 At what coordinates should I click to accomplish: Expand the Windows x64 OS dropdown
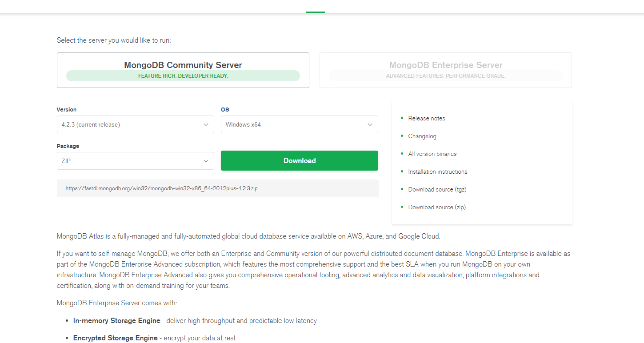[299, 125]
